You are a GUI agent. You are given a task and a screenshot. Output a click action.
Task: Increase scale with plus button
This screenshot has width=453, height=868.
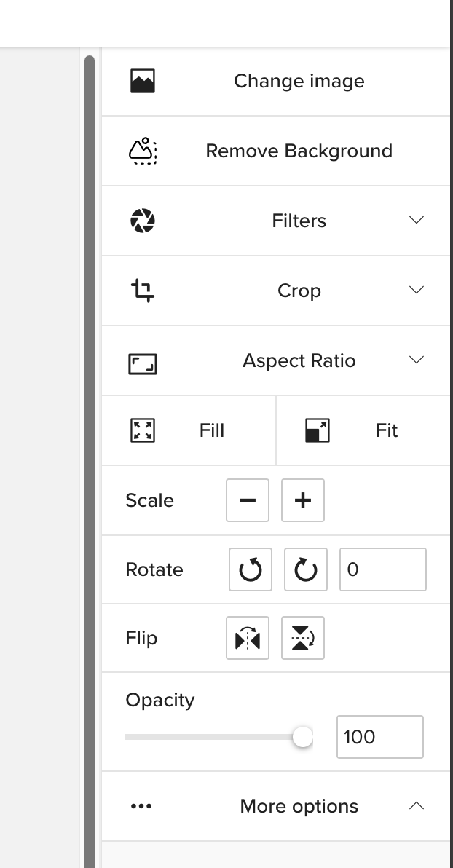(x=303, y=500)
